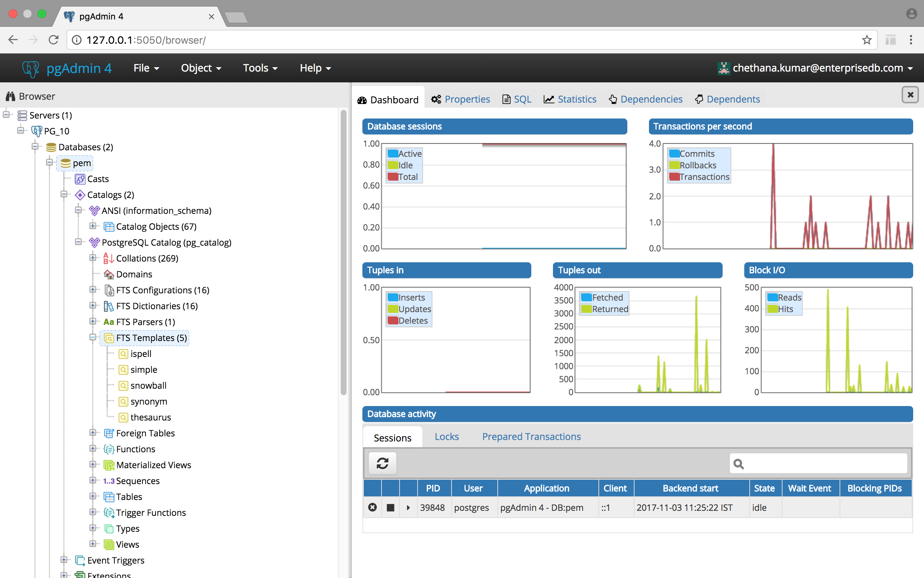
Task: Click the FTS Parsers Aa icon
Action: (109, 322)
